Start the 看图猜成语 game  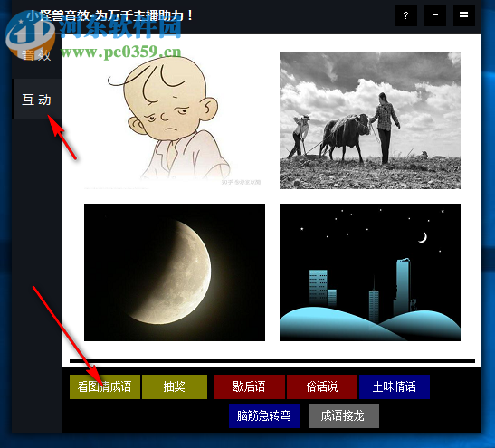pos(105,386)
